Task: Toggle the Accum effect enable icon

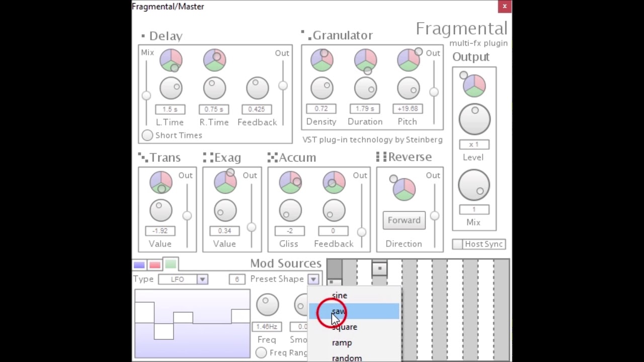Action: [x=273, y=157]
